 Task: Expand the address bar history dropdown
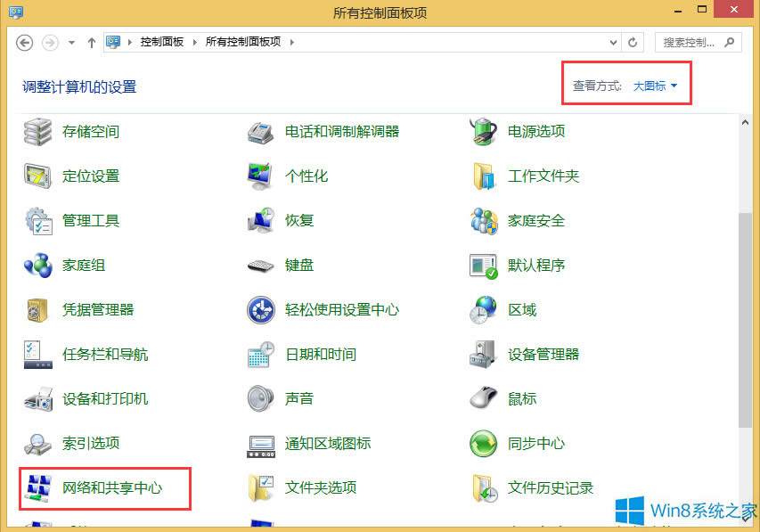611,41
